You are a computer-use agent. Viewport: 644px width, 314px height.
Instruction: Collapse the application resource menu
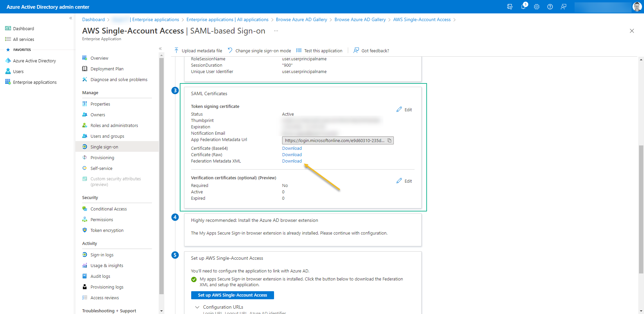[x=160, y=49]
